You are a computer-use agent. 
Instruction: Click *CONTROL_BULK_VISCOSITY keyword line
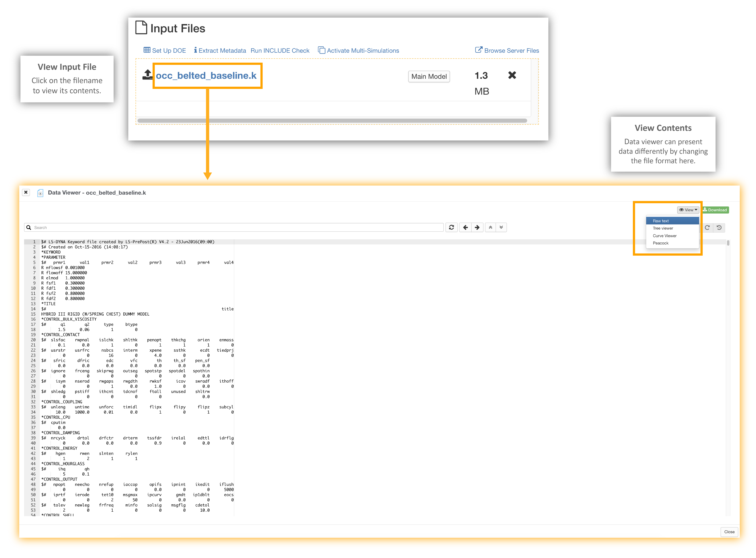pos(69,319)
